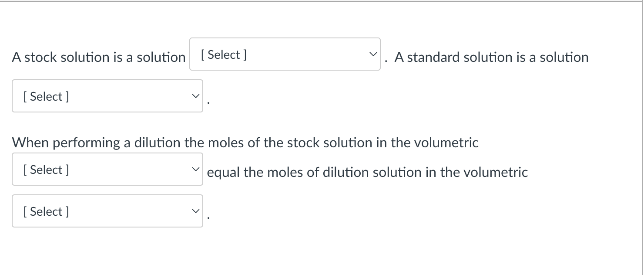
Task: Open the dropdown after 'A stock solution is a solution'
Action: [285, 54]
